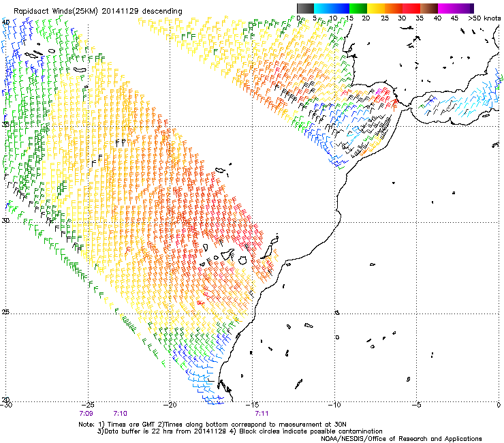Click the '-25' longitude axis label
Image resolution: width=504 pixels, height=443 pixels.
click(x=88, y=405)
